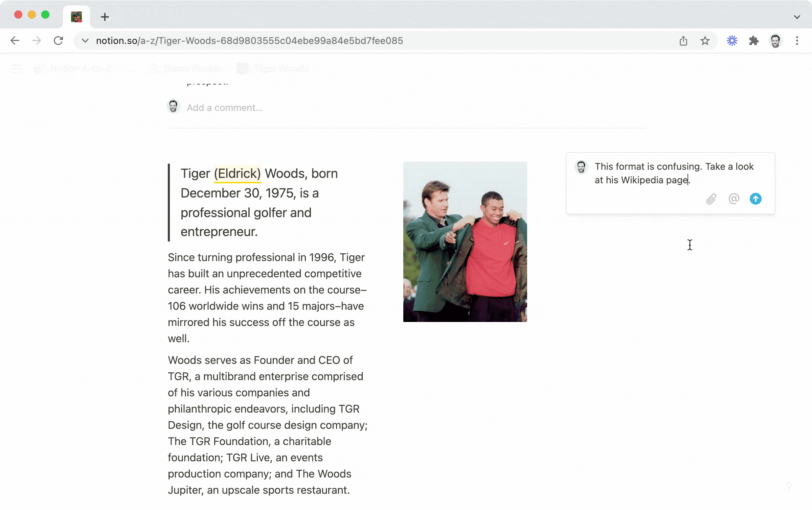Open a new browser tab with the plus button
Viewport: 812px width, 510px height.
[105, 17]
